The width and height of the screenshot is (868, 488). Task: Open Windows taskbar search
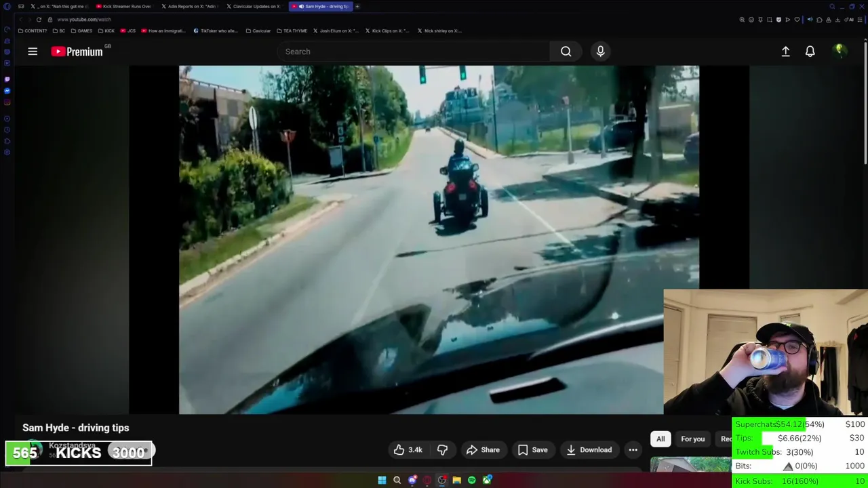397,480
